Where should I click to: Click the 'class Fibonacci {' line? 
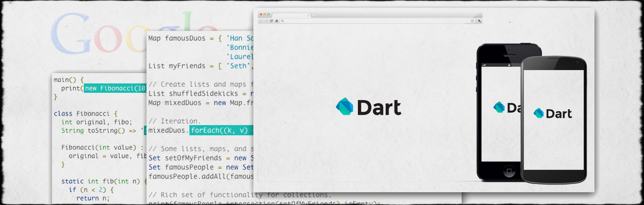coord(85,113)
